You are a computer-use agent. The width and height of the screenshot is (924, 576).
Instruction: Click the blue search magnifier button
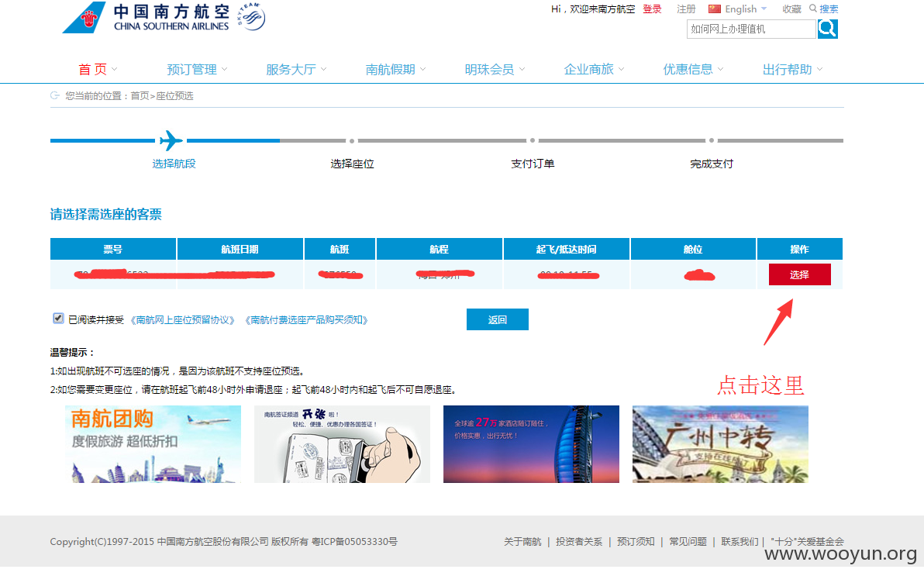827,29
